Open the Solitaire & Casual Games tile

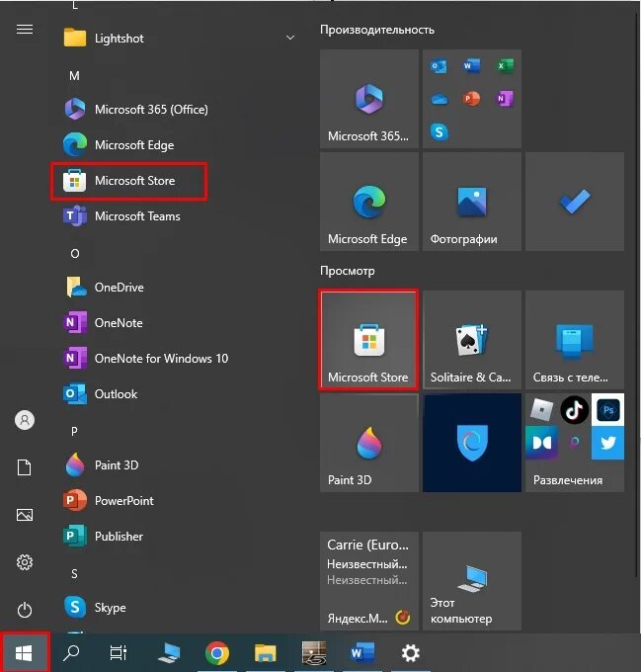point(472,340)
